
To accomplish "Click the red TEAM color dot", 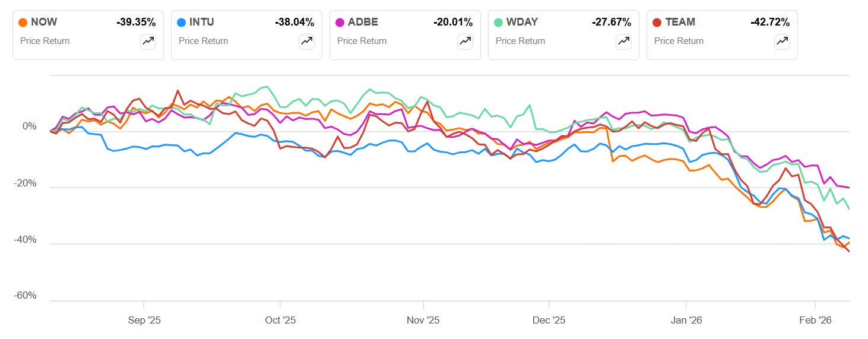I will 657,23.
